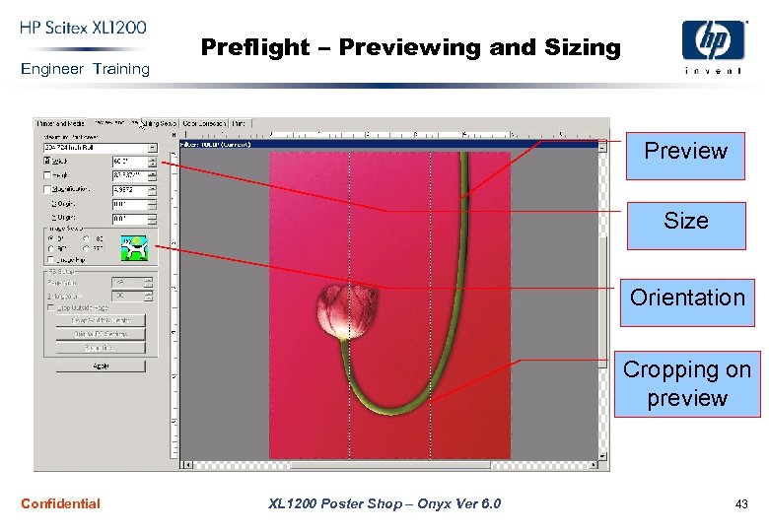Screen dimensions: 769x532
Task: Click the Height value field
Action: [130, 175]
